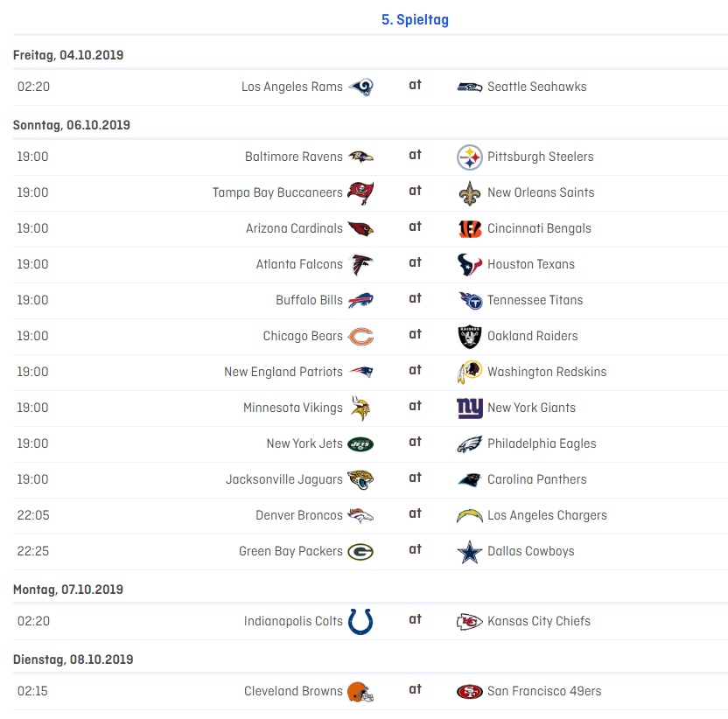Click the Minnesota Vikings logo
The width and height of the screenshot is (728, 719).
pos(360,408)
